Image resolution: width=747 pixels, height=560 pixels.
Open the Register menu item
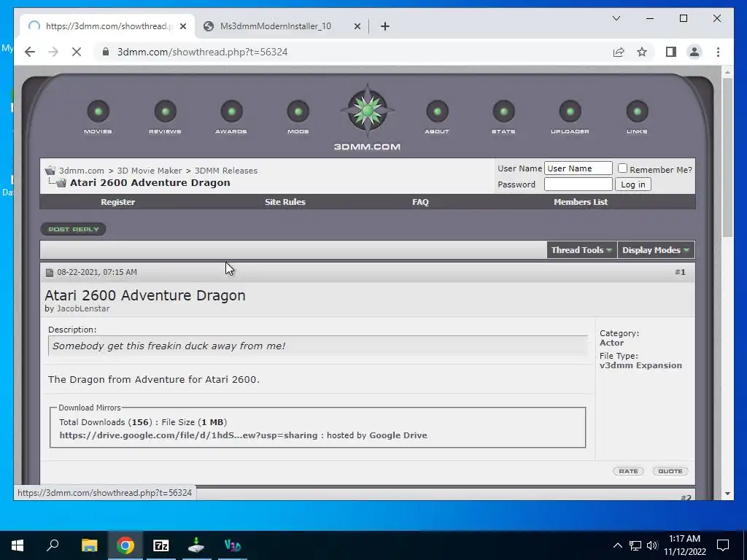click(117, 202)
